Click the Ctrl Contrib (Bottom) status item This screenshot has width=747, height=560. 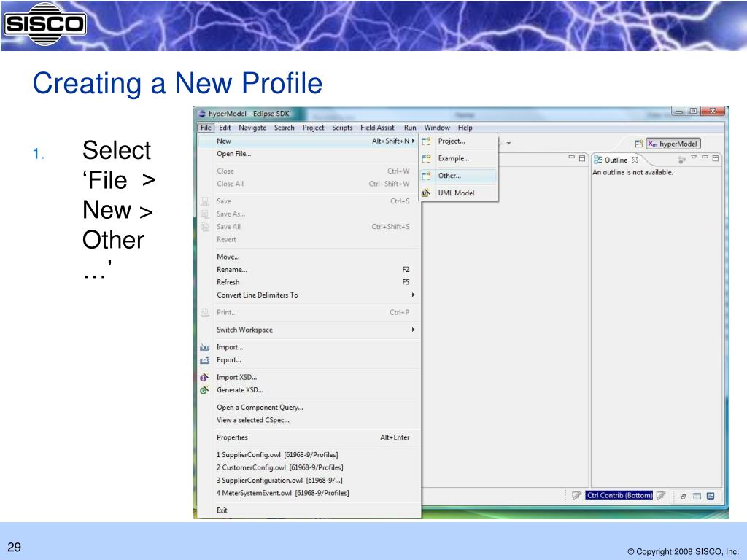pyautogui.click(x=619, y=496)
